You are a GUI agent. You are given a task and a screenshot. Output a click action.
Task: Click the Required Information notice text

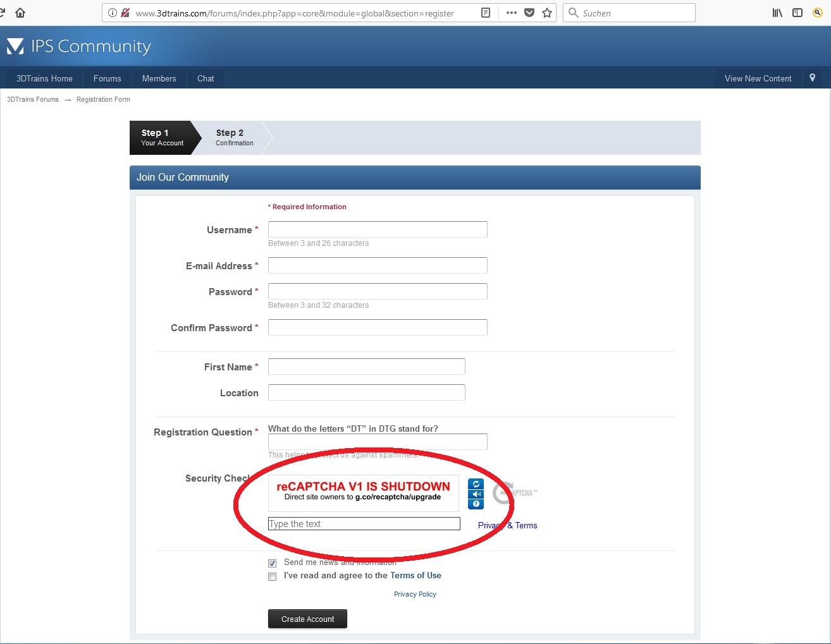(x=307, y=207)
